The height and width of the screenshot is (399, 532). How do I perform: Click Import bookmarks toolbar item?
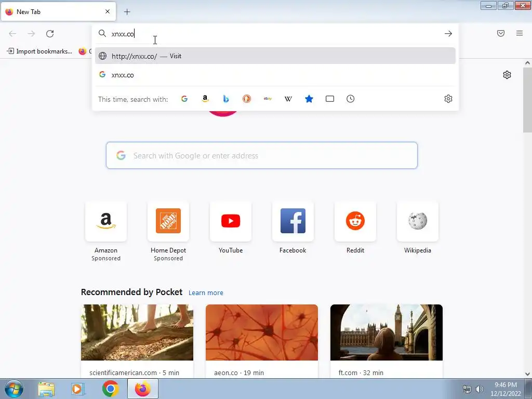[x=39, y=51]
